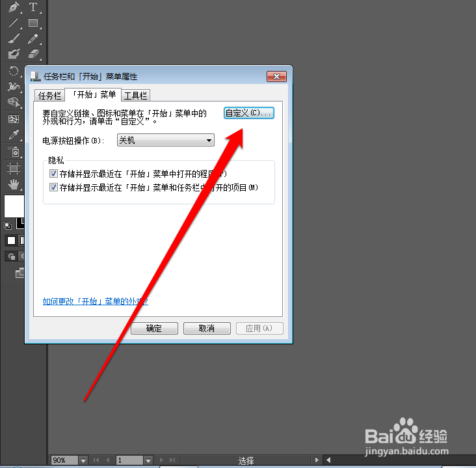Click the 确定 button
The height and width of the screenshot is (468, 476).
coord(154,329)
